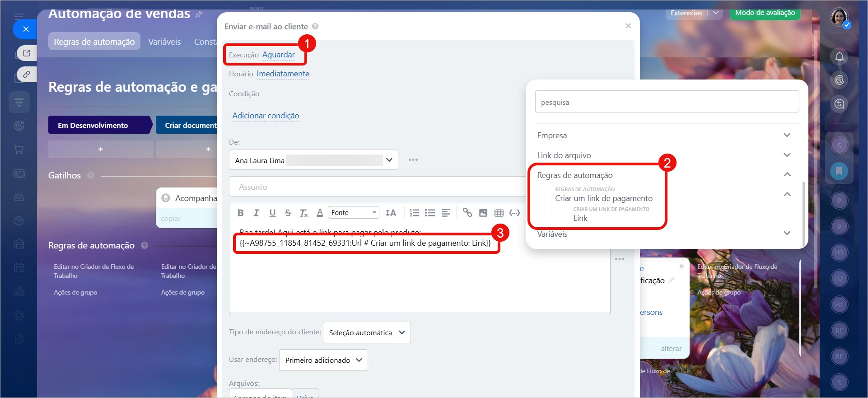The image size is (868, 398).
Task: Open the Fonte font dropdown
Action: [353, 213]
